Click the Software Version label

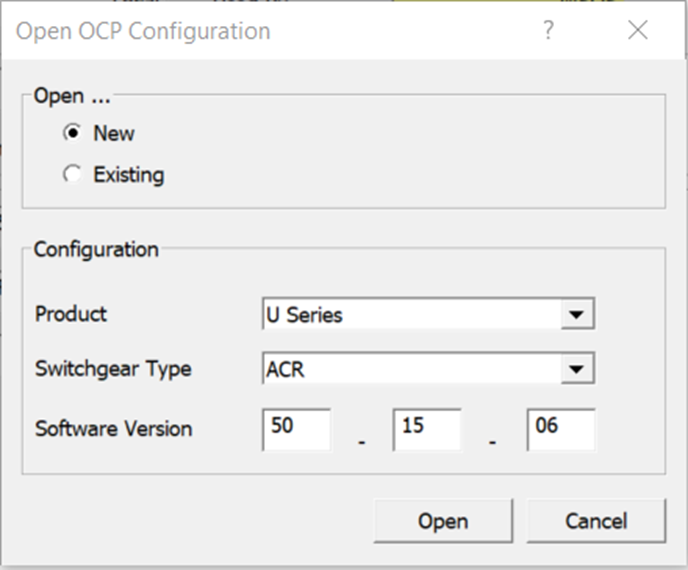113,429
